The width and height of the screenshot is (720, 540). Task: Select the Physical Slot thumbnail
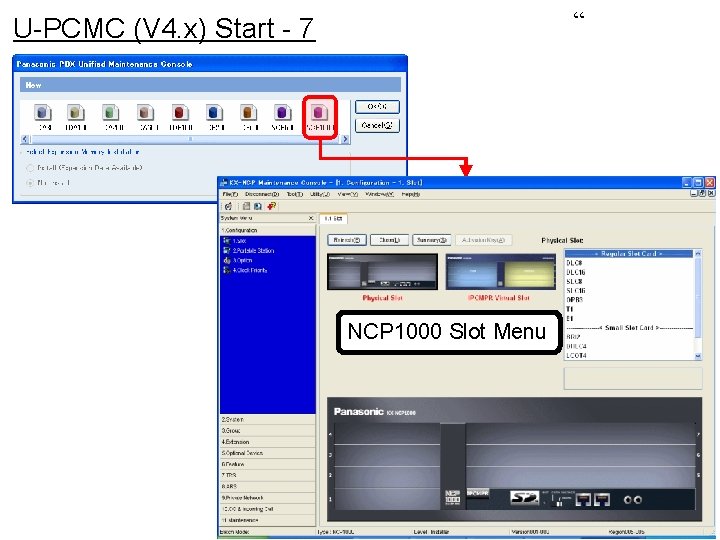click(x=382, y=271)
